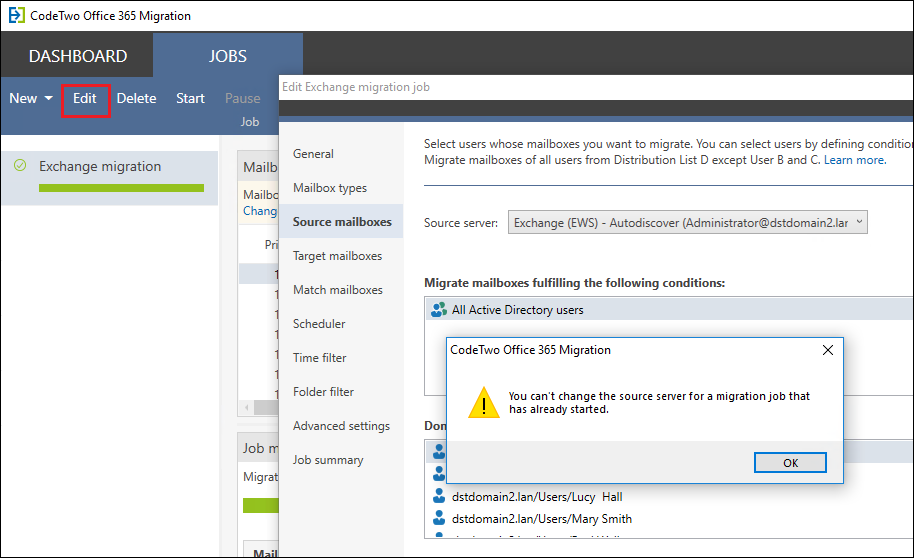Click Delete in the Job toolbar
The image size is (914, 558).
point(136,99)
